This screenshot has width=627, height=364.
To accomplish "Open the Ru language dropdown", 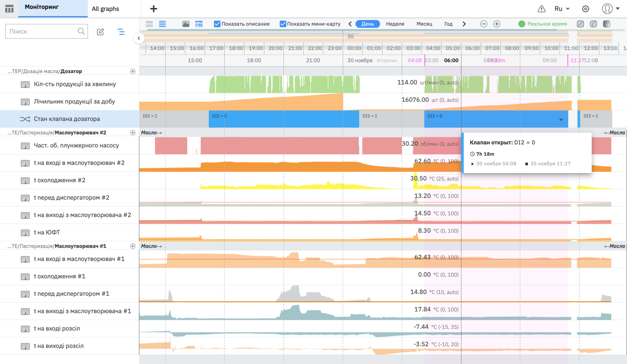I will coord(562,9).
